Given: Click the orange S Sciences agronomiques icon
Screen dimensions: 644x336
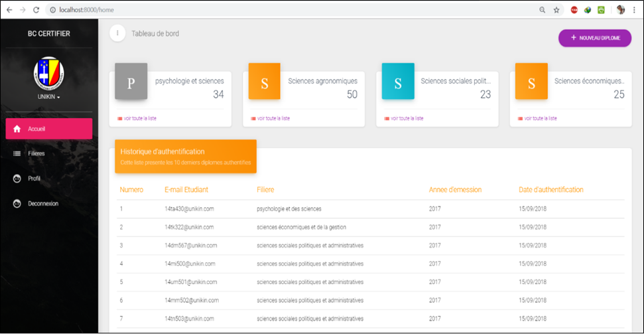Looking at the screenshot, I should click(264, 82).
